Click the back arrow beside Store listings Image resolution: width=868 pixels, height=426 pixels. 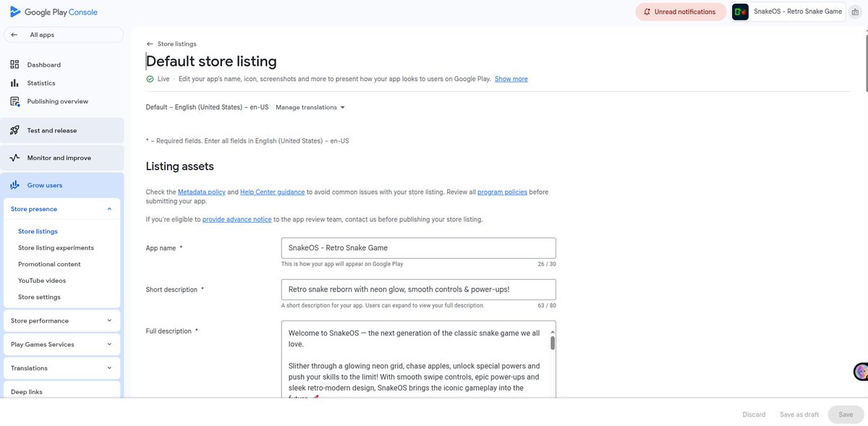tap(150, 44)
